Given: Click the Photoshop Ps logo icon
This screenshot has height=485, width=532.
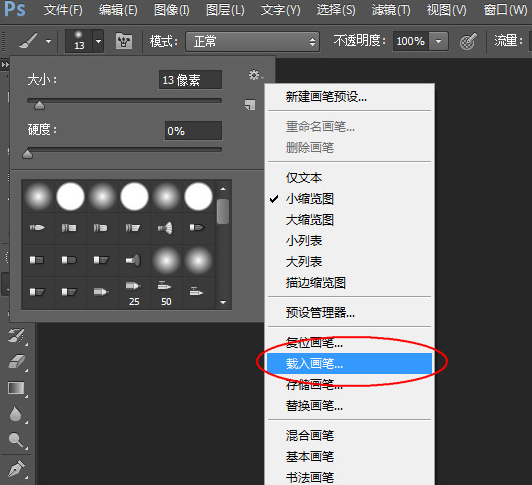Looking at the screenshot, I should click(x=15, y=9).
